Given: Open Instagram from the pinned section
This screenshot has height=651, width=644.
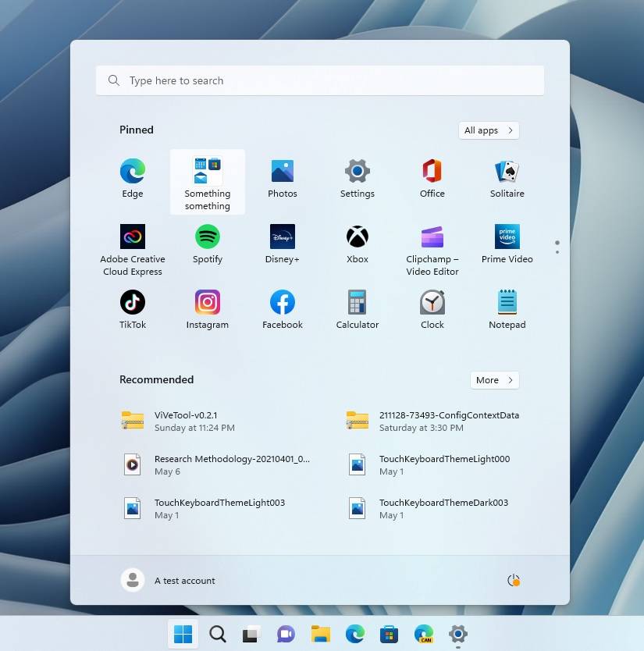Looking at the screenshot, I should click(x=207, y=308).
